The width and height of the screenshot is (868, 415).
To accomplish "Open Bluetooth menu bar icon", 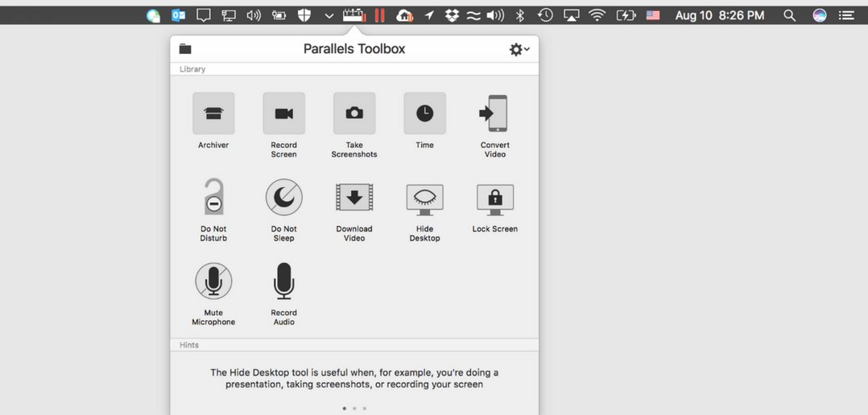I will point(519,15).
